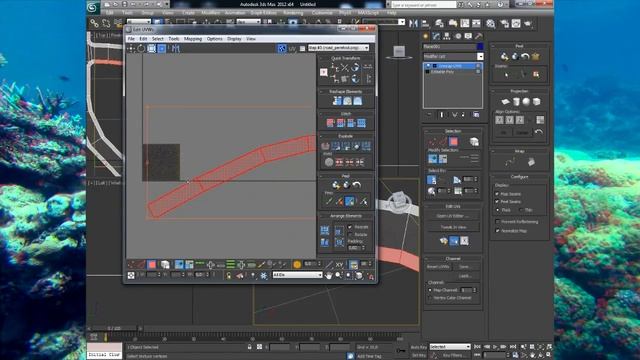Click the blue object color swatch
640x360 pixels.
point(480,47)
